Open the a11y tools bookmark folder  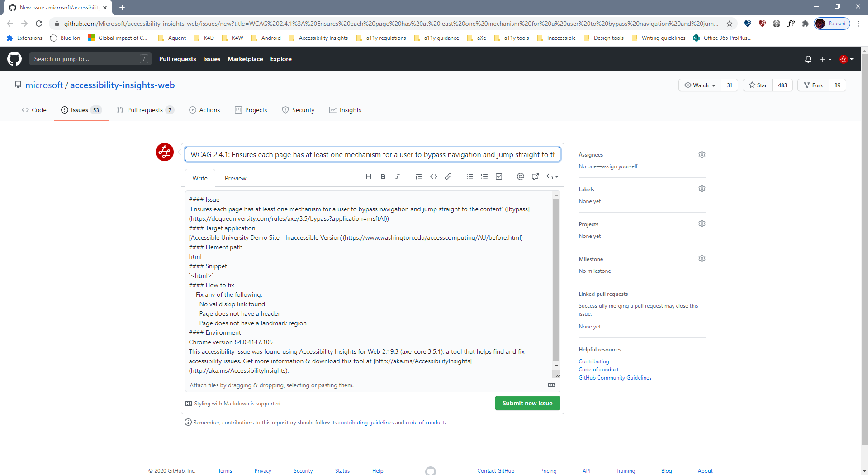(512, 38)
